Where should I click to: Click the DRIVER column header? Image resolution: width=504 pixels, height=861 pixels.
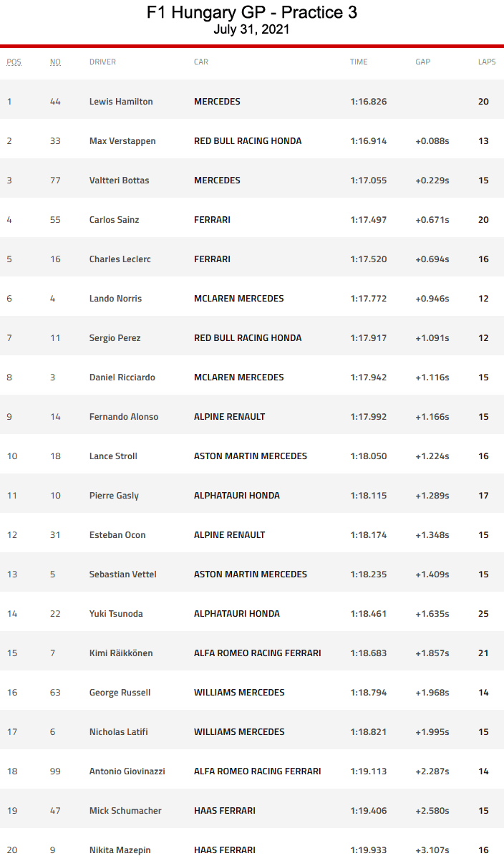point(102,62)
